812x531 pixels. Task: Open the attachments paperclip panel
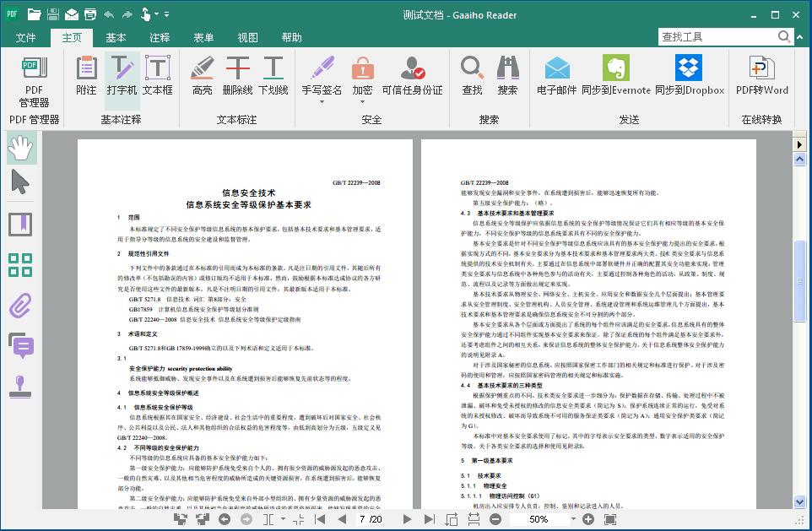[x=19, y=304]
